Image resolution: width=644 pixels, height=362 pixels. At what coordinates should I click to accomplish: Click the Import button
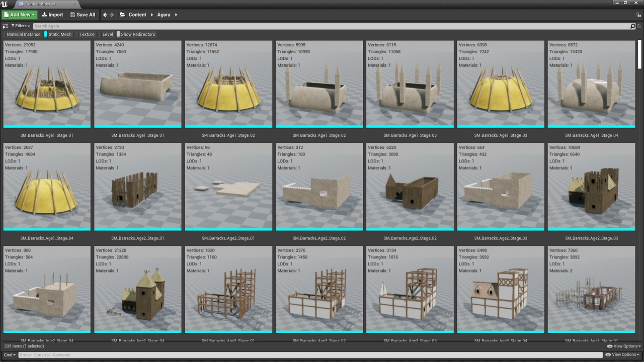(x=52, y=15)
